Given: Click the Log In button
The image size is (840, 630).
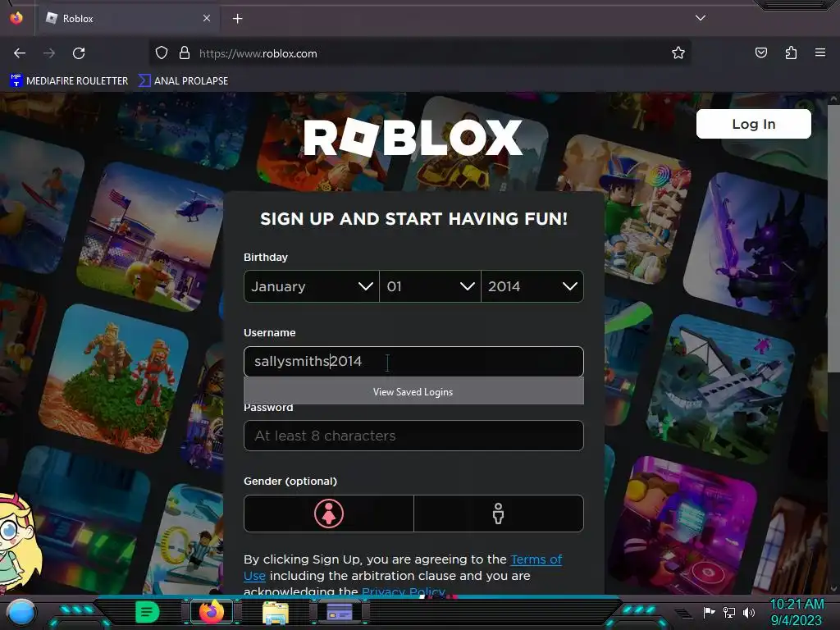Looking at the screenshot, I should click(x=753, y=124).
